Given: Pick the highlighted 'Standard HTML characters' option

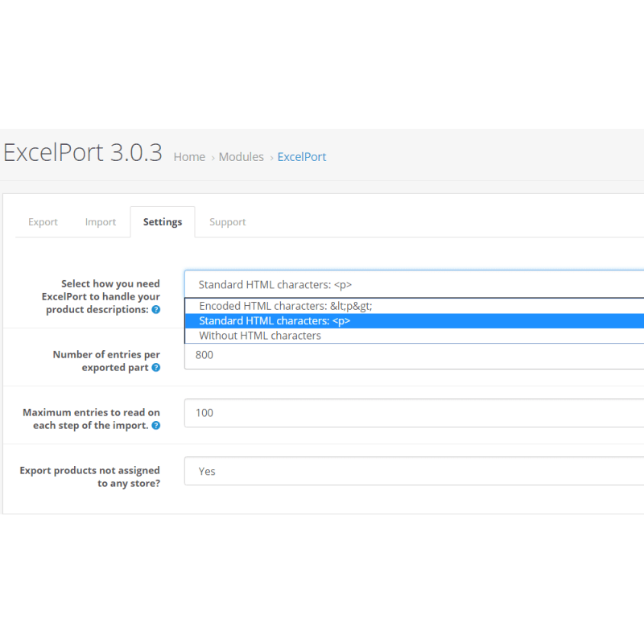Looking at the screenshot, I should click(275, 320).
